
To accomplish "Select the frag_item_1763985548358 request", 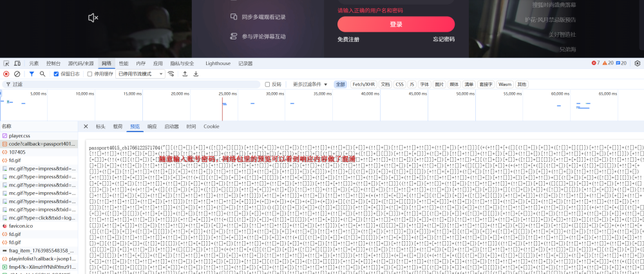I will [x=39, y=251].
